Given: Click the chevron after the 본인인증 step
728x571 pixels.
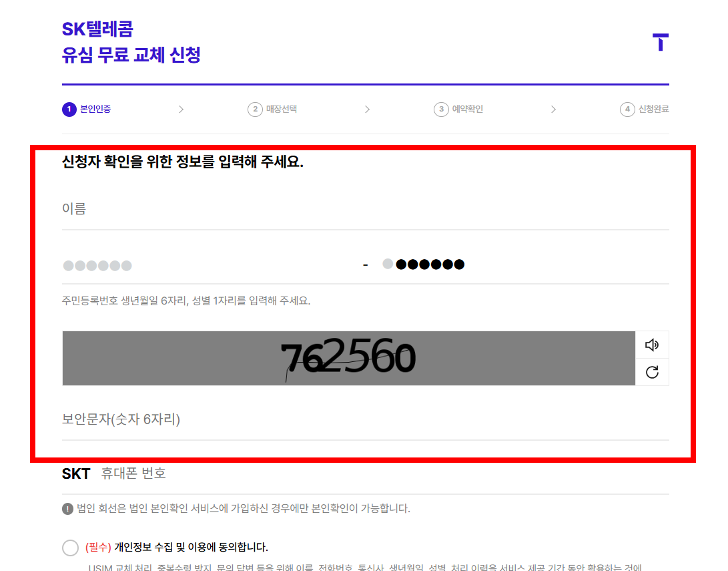Looking at the screenshot, I should point(181,109).
